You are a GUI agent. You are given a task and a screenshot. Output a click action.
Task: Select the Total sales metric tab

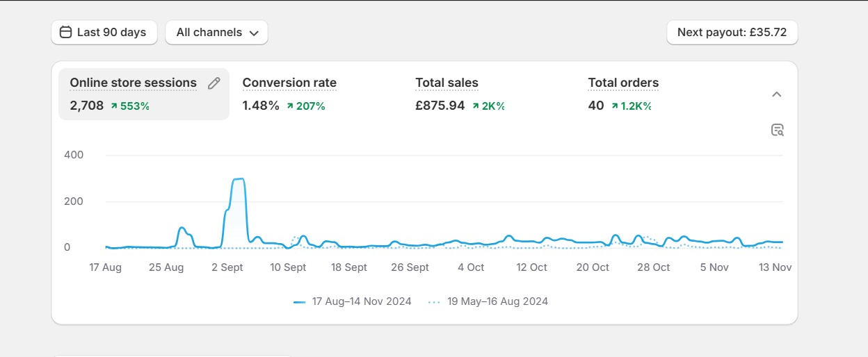(x=447, y=83)
